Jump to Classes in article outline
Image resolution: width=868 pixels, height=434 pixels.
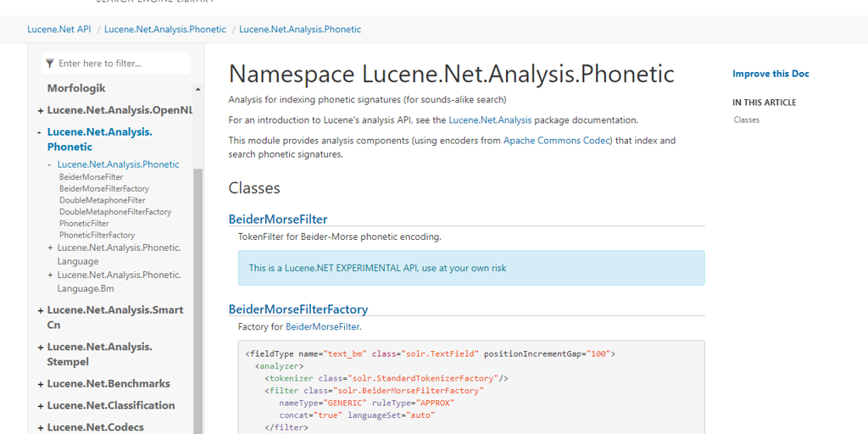tap(746, 120)
